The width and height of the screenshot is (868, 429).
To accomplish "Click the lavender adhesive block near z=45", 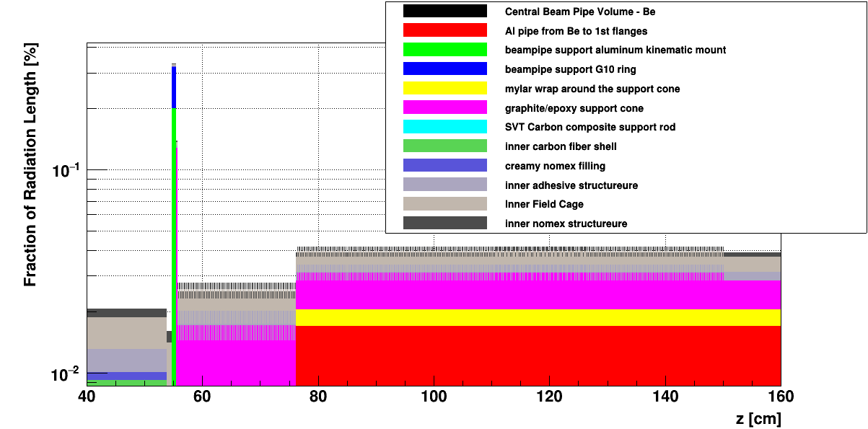I will [x=127, y=361].
